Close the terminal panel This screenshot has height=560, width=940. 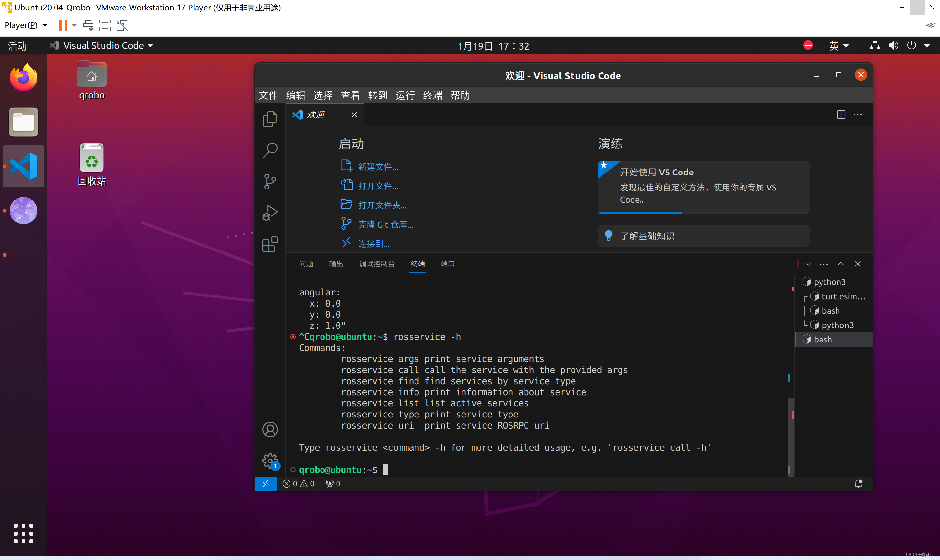pyautogui.click(x=858, y=264)
